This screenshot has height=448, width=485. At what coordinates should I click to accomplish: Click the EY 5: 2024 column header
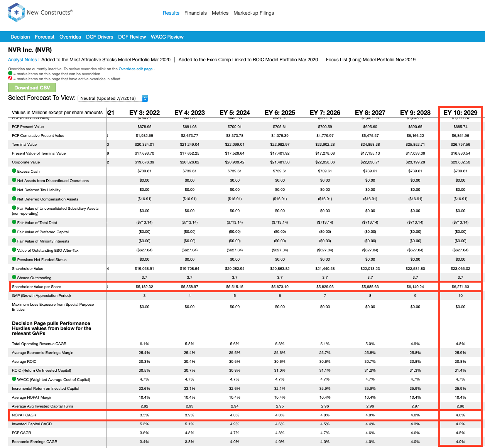pyautogui.click(x=235, y=113)
